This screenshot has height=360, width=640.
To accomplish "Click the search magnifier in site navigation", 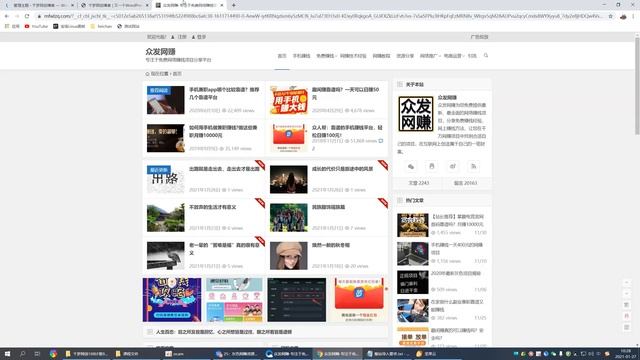I will tap(486, 56).
